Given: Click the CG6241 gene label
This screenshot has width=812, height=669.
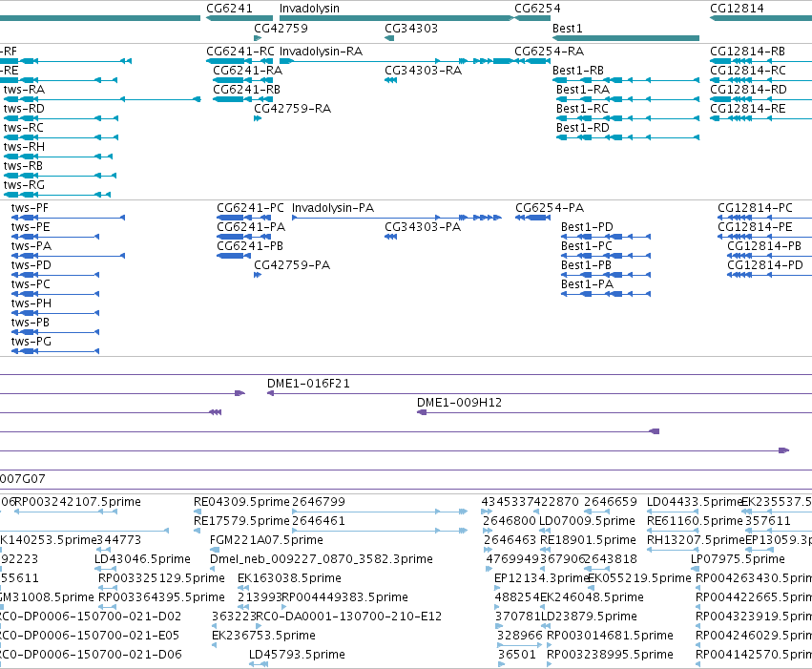Looking at the screenshot, I should point(229,9).
